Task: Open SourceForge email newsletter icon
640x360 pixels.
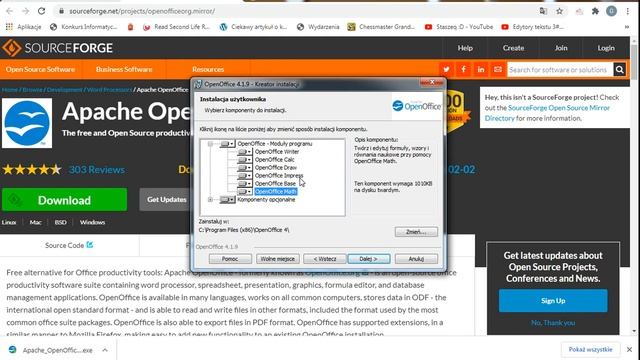Action: tap(498, 69)
